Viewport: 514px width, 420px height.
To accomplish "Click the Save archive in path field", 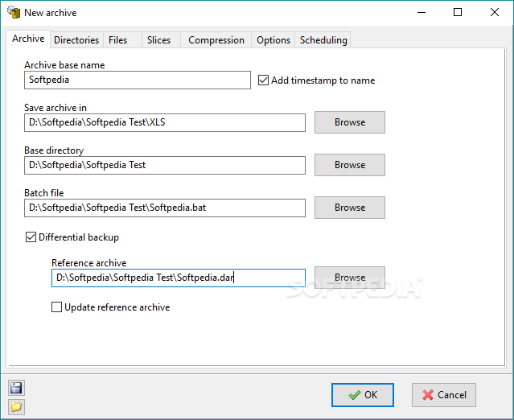I will [x=165, y=122].
